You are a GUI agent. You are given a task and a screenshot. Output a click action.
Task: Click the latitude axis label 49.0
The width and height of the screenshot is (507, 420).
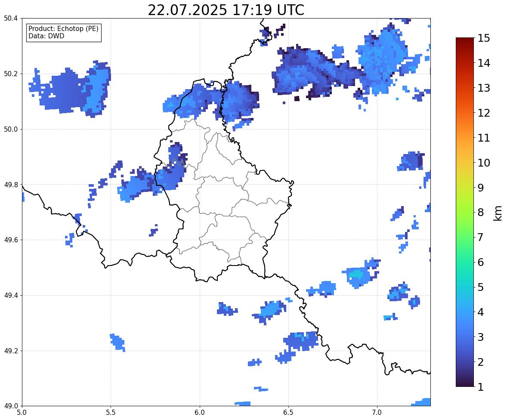[x=11, y=406]
